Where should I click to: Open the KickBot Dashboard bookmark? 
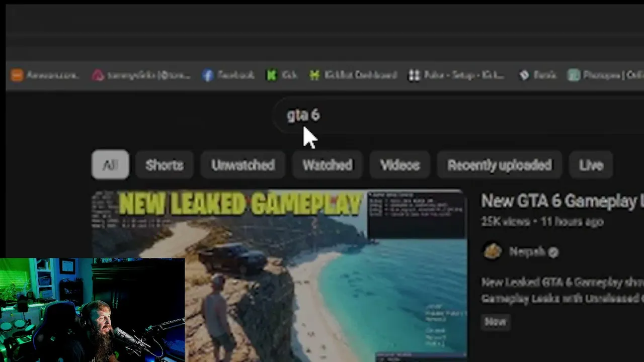click(353, 75)
